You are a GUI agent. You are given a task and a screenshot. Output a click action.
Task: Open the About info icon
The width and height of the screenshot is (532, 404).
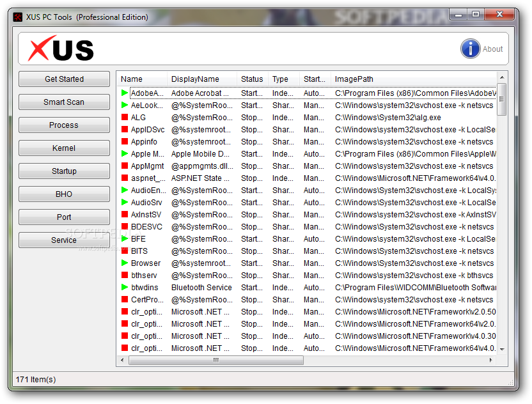pyautogui.click(x=470, y=49)
